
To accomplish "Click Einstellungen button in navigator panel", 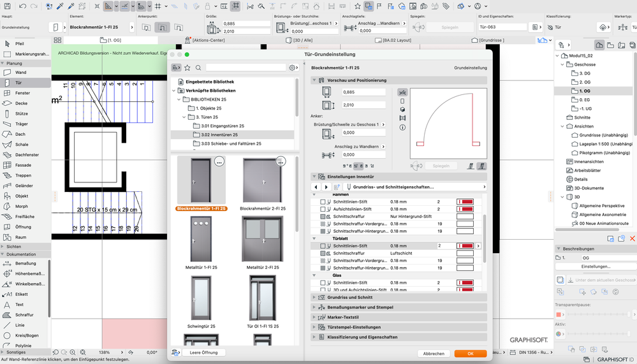I will [596, 266].
